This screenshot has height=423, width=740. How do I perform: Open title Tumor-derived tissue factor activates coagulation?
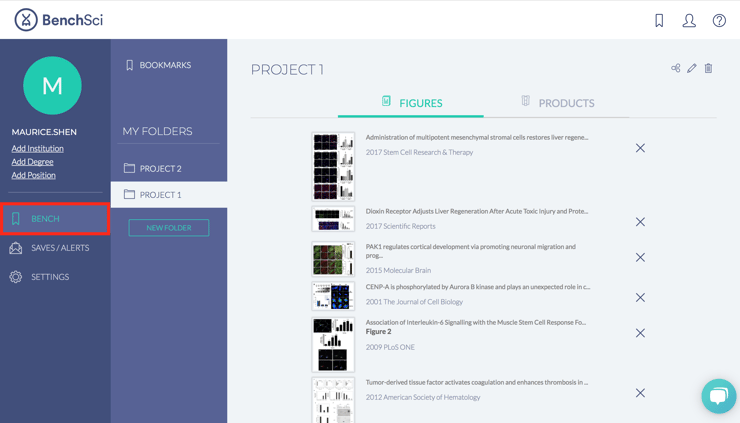pyautogui.click(x=477, y=382)
